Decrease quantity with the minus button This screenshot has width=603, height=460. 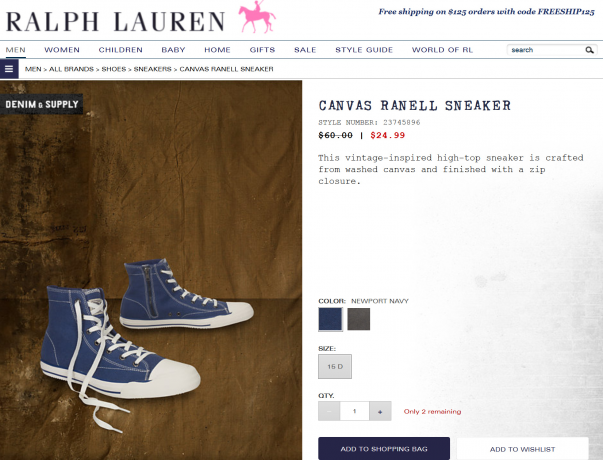coord(329,411)
